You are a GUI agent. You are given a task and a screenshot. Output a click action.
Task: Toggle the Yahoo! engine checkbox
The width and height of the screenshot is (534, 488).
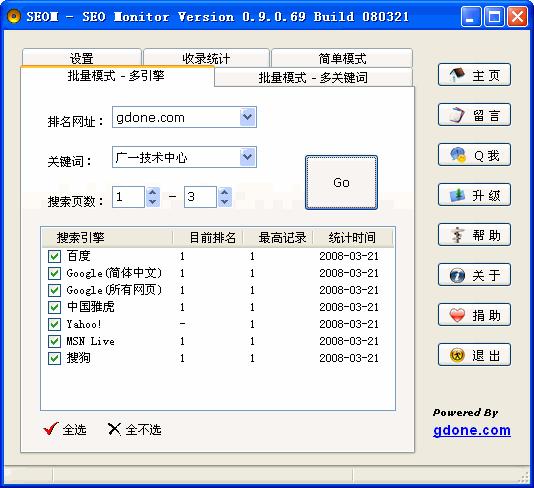[x=54, y=324]
